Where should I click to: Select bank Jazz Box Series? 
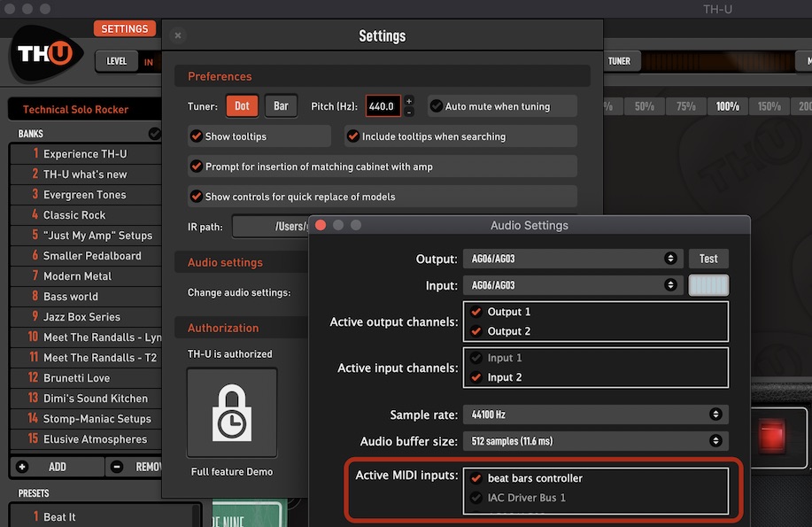tap(86, 316)
